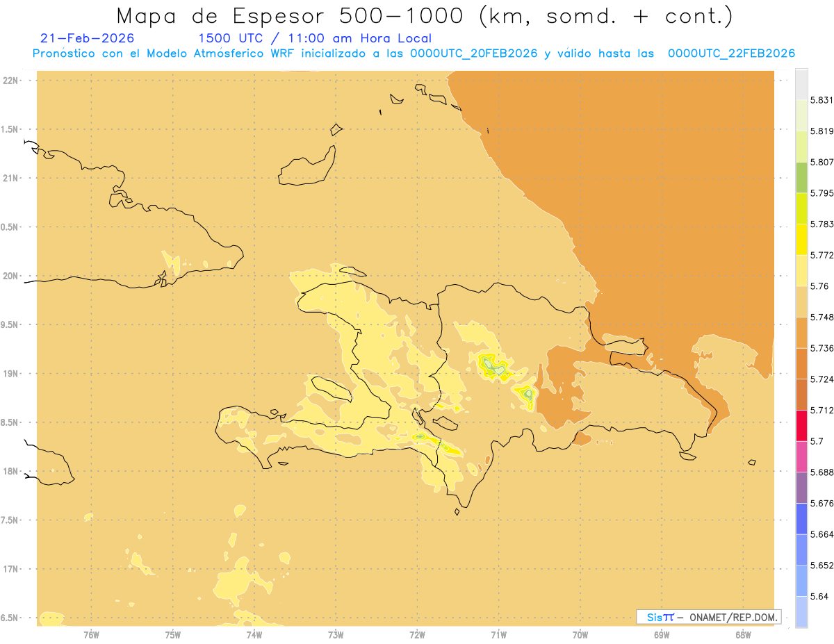Pick the colorbar swatch between 5.736 and 5.748

point(801,333)
